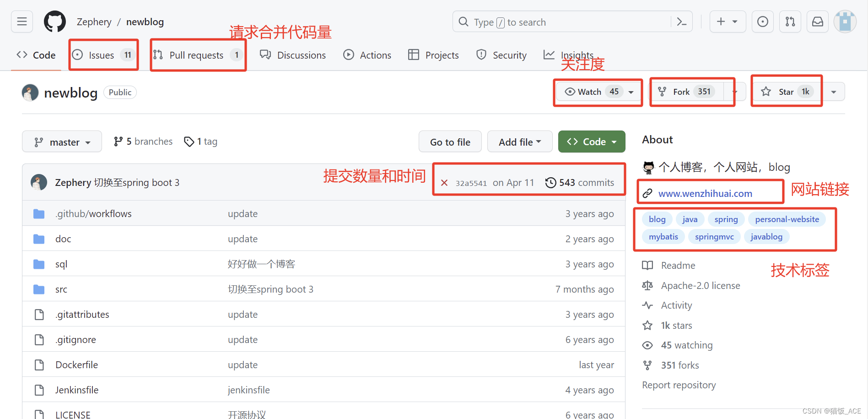Viewport: 868px width, 419px height.
Task: Click the license scale icon
Action: coord(647,286)
